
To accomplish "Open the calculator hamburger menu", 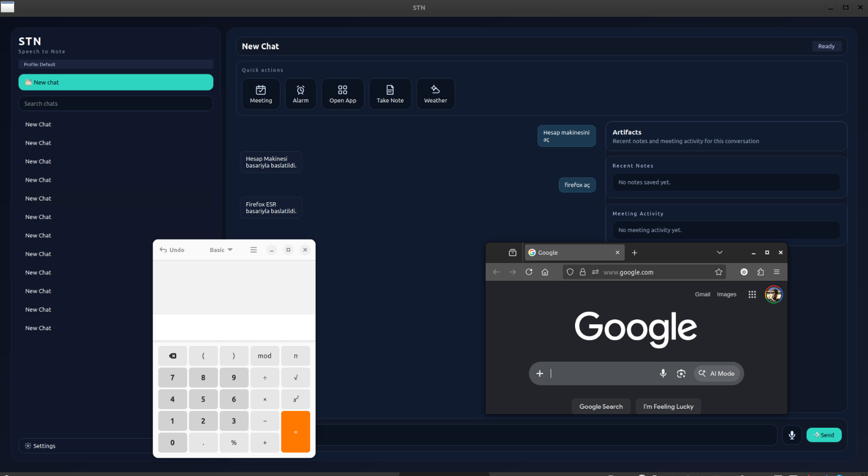I will pos(253,250).
